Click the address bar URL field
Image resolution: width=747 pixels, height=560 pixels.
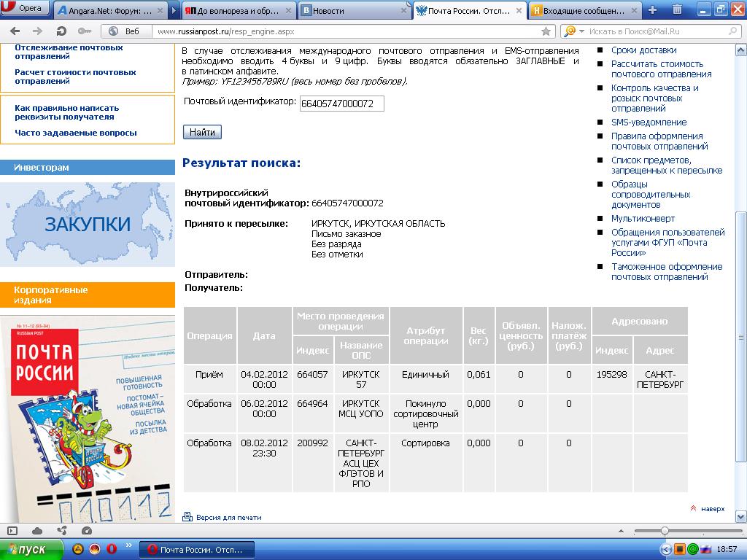pyautogui.click(x=348, y=31)
